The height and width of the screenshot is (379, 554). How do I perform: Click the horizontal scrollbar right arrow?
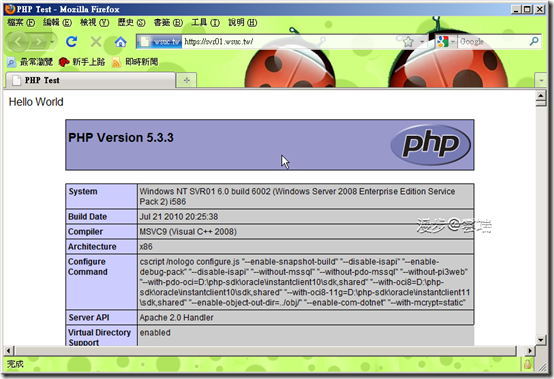(x=529, y=351)
